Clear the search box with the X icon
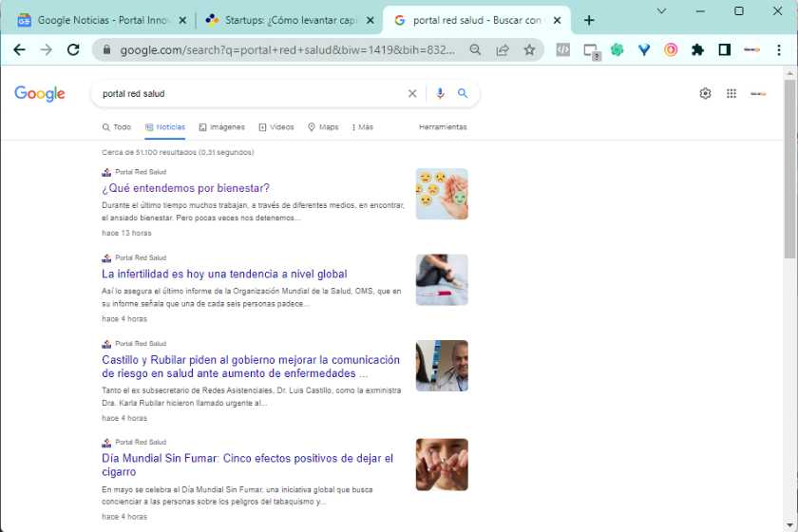 [x=412, y=94]
